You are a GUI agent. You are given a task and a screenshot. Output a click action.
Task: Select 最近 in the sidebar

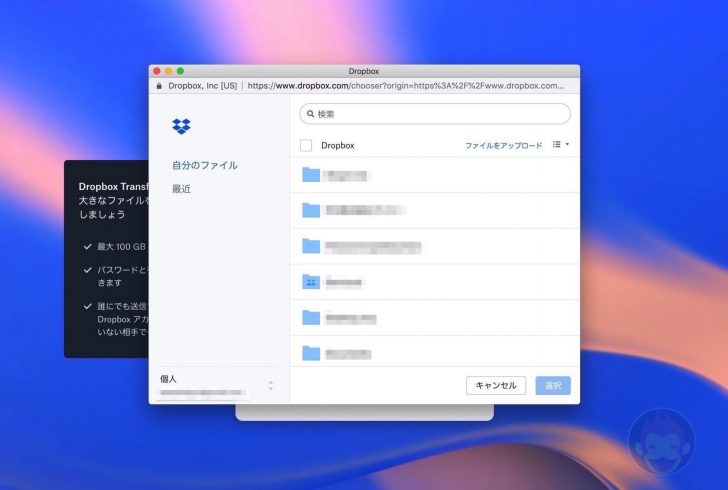tap(181, 189)
